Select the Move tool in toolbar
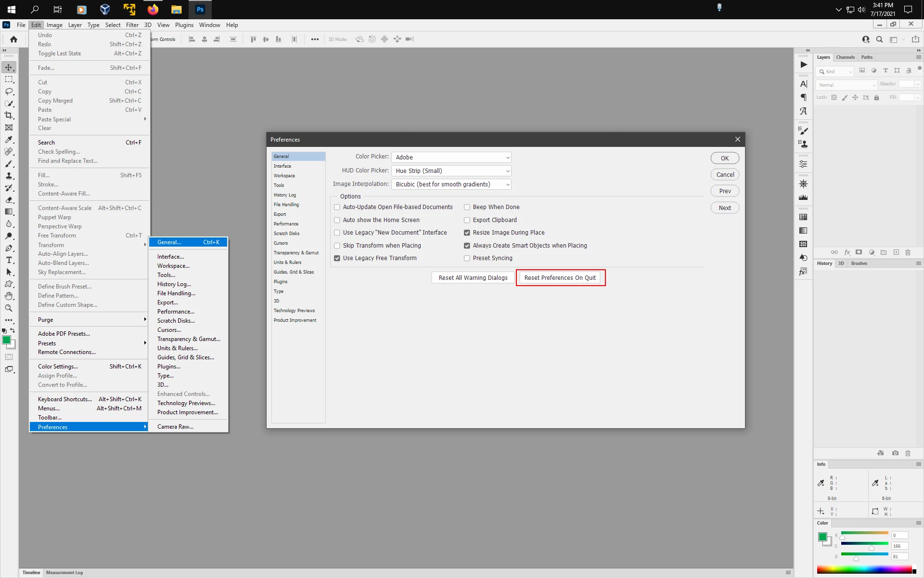 coord(9,67)
